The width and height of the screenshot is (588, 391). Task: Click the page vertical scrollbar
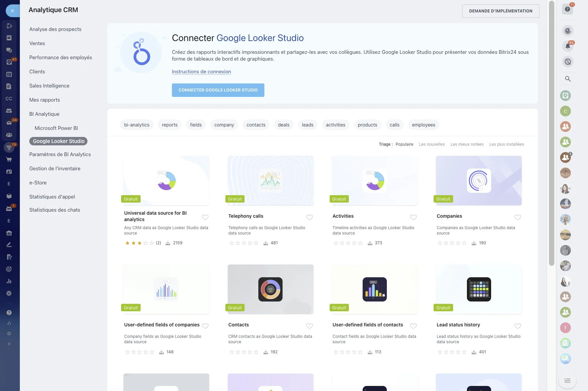coord(551,135)
